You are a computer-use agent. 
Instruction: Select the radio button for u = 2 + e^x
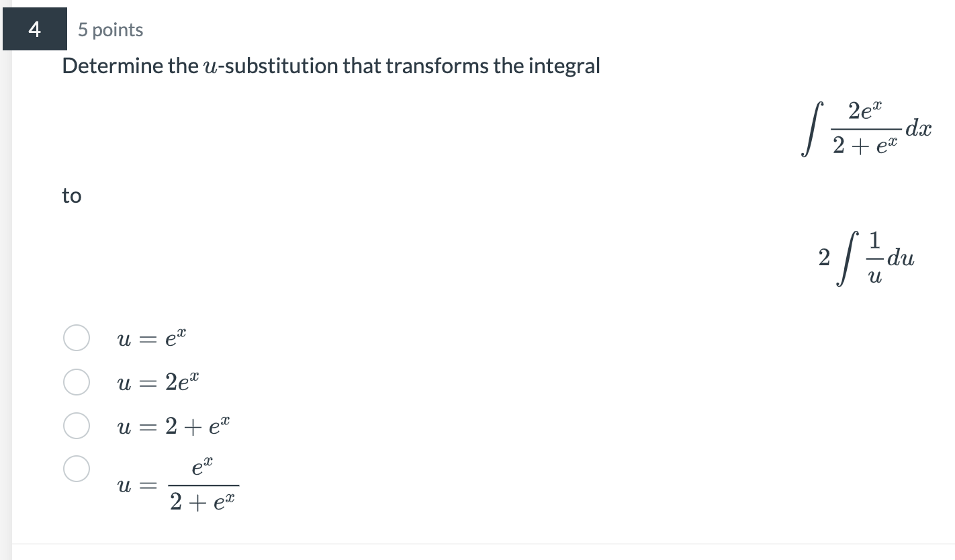point(76,424)
